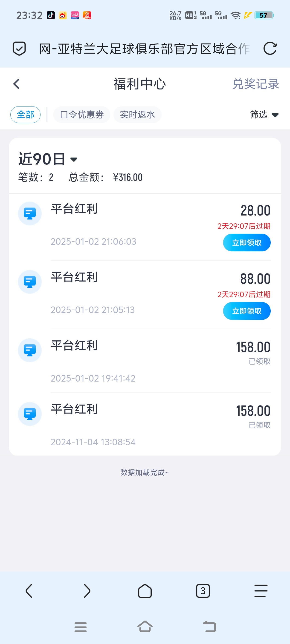Select the 口令优惠券 filter chip
The image size is (290, 644).
click(x=81, y=115)
